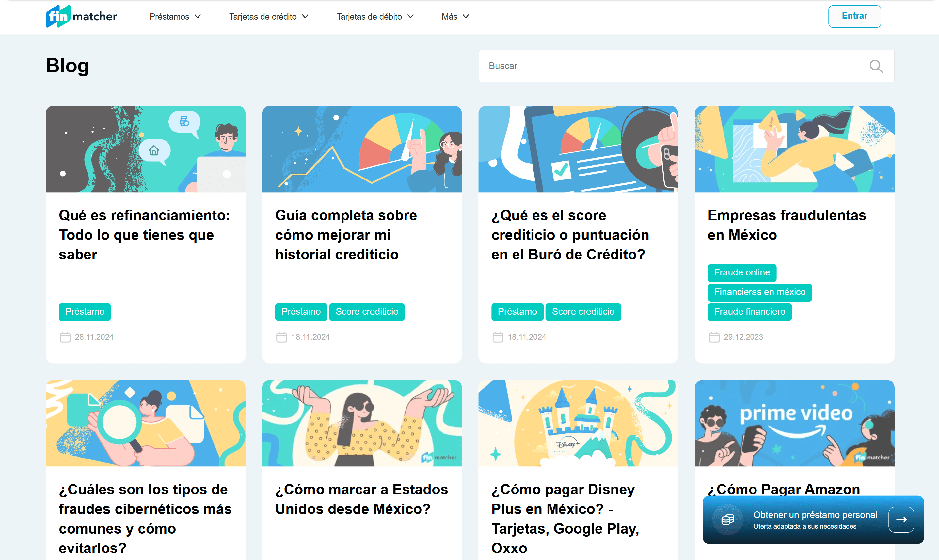Viewport: 939px width, 560px height.
Task: Select the Financieras en méxico tag
Action: coord(760,292)
